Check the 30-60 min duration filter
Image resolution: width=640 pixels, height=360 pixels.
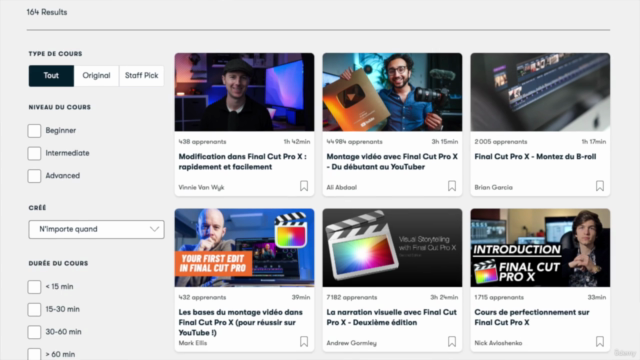point(34,332)
